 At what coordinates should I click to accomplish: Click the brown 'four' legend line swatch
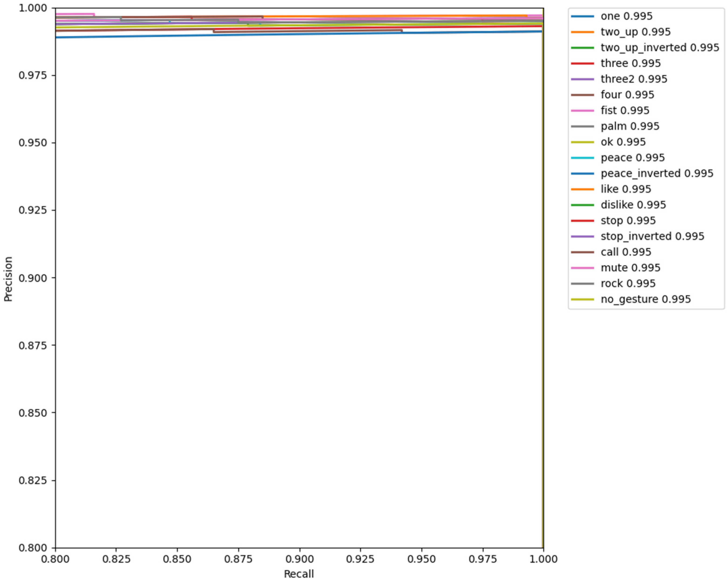[582, 95]
